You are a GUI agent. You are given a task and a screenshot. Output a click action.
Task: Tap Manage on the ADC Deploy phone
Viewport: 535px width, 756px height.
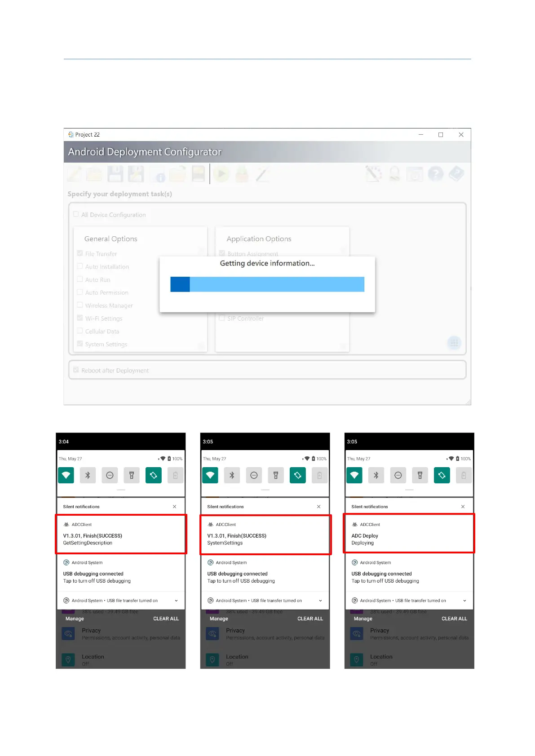363,619
